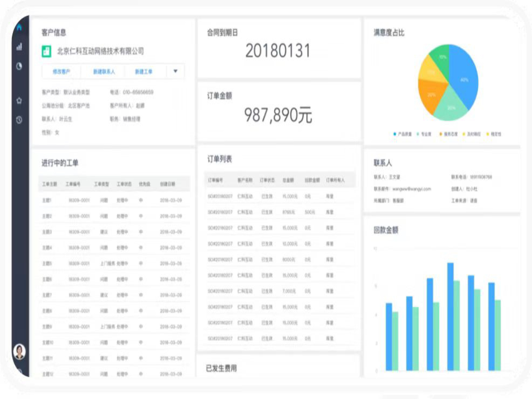Sort by the 工单编号 column header
Viewport: 532px width, 399px height.
74,184
